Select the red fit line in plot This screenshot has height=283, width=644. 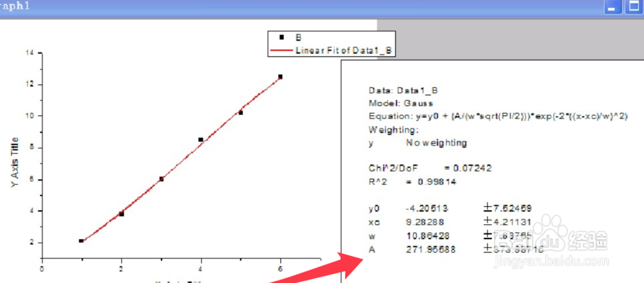click(181, 160)
